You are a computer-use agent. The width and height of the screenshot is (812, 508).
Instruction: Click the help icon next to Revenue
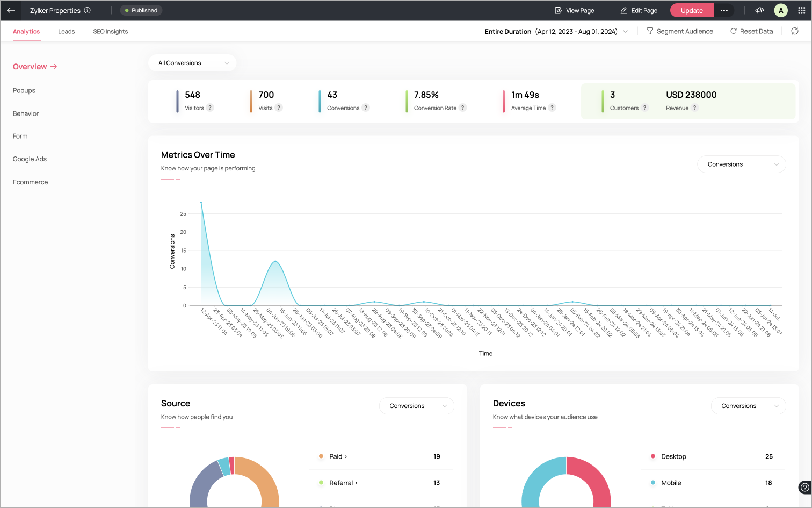pyautogui.click(x=694, y=108)
